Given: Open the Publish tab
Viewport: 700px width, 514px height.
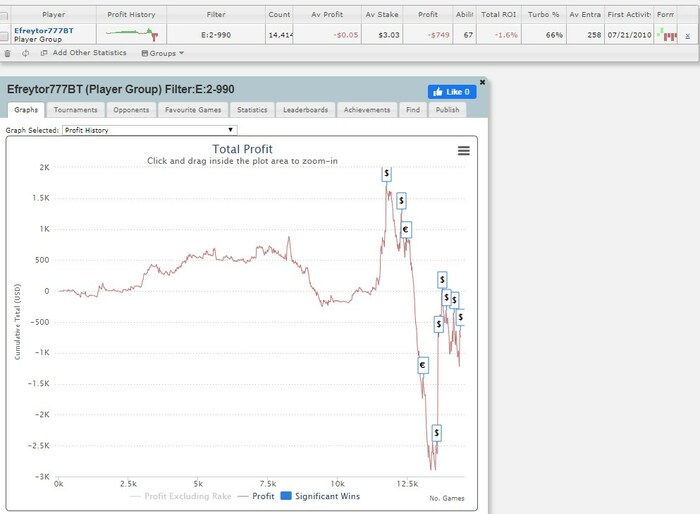Looking at the screenshot, I should (447, 110).
